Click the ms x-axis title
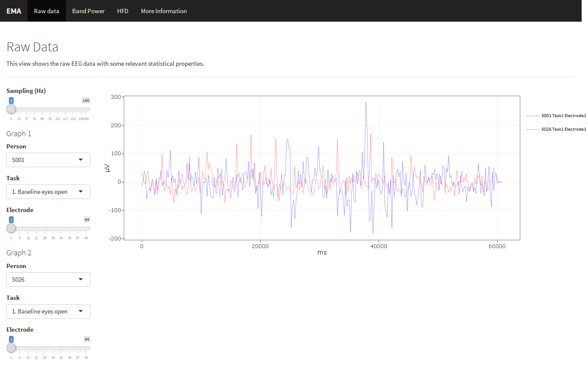This screenshot has width=588, height=369. pos(322,252)
